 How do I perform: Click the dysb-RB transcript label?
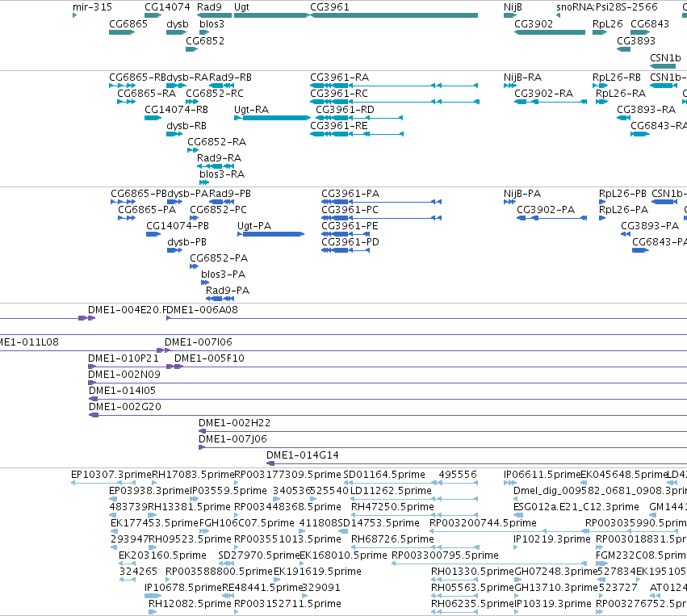(x=186, y=126)
